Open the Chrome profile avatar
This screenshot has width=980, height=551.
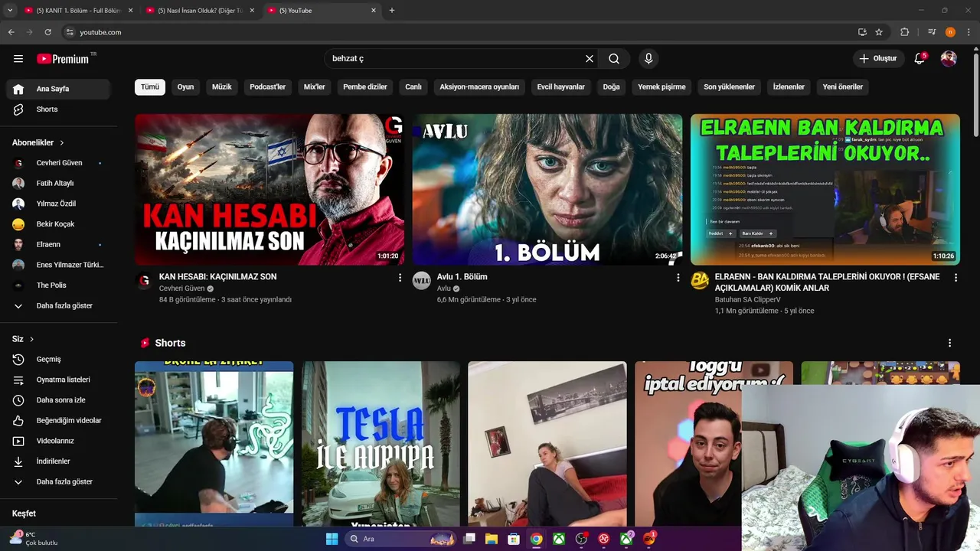(x=950, y=32)
